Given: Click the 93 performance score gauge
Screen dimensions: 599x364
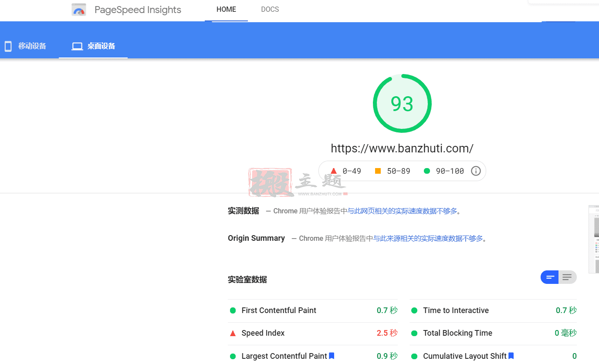Looking at the screenshot, I should tap(402, 104).
